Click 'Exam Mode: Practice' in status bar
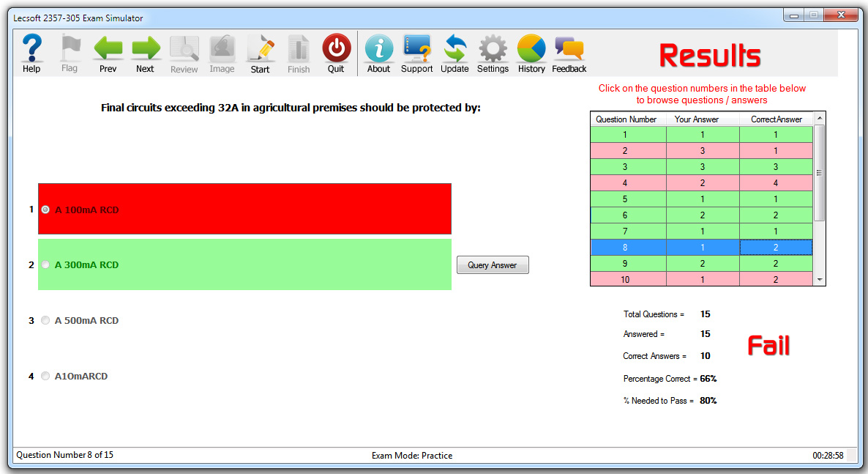This screenshot has height=474, width=868. [x=412, y=456]
